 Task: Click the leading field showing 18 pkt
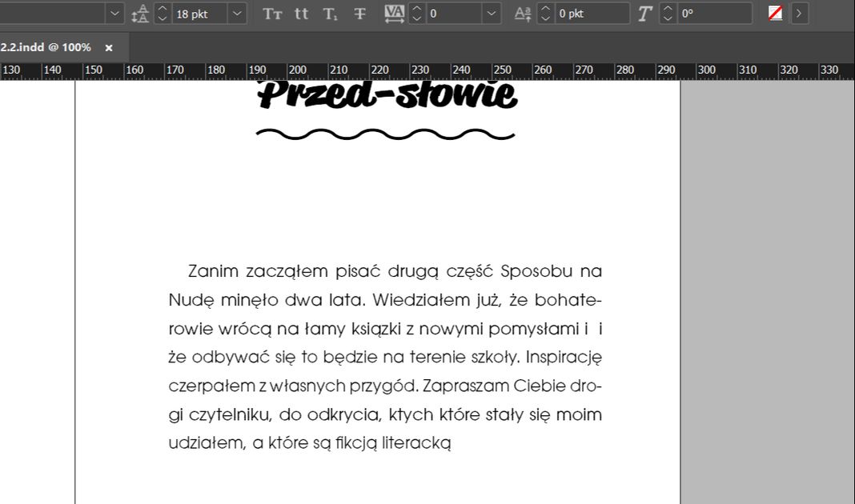pyautogui.click(x=199, y=14)
